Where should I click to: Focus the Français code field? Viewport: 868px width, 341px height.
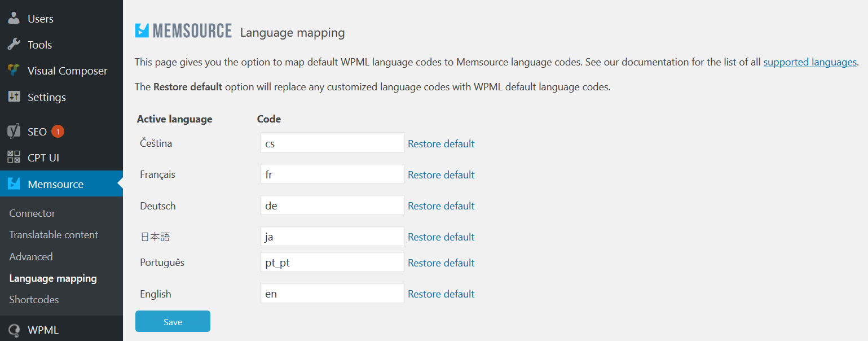coord(332,174)
